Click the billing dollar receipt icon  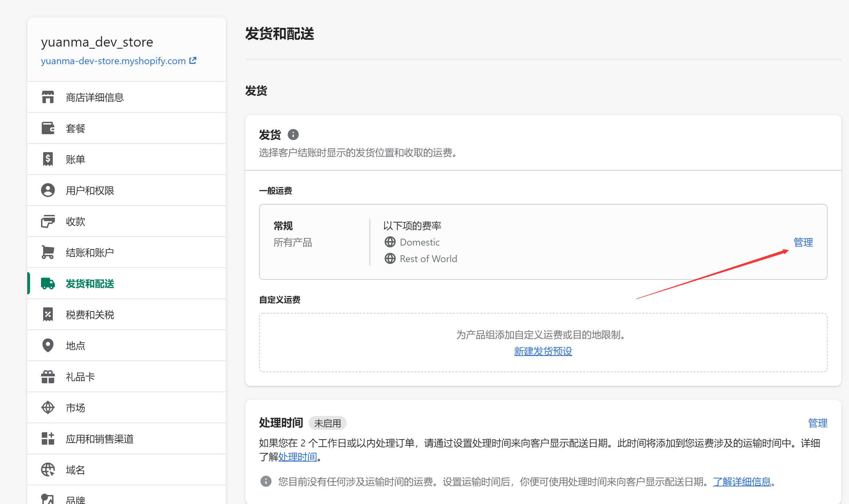48,159
